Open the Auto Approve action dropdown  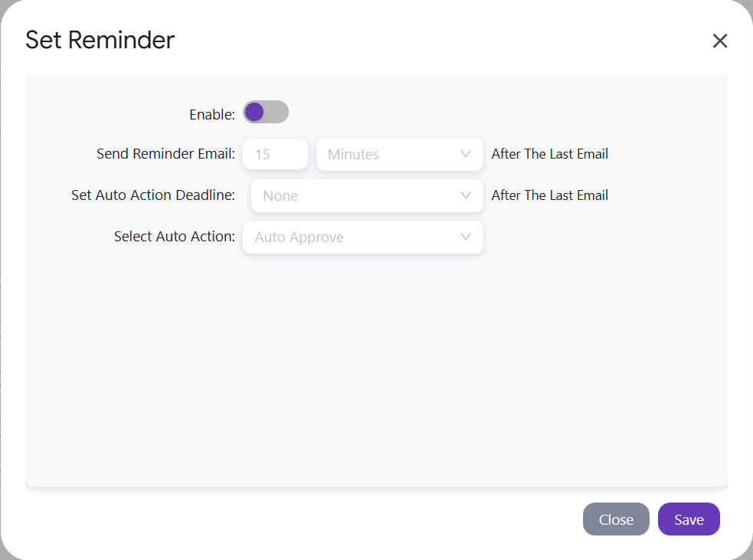363,237
